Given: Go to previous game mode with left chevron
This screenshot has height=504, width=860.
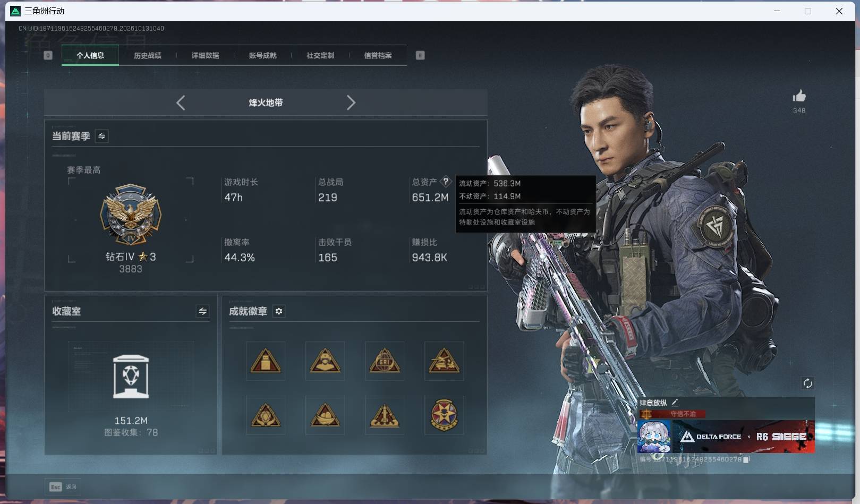Looking at the screenshot, I should (181, 102).
